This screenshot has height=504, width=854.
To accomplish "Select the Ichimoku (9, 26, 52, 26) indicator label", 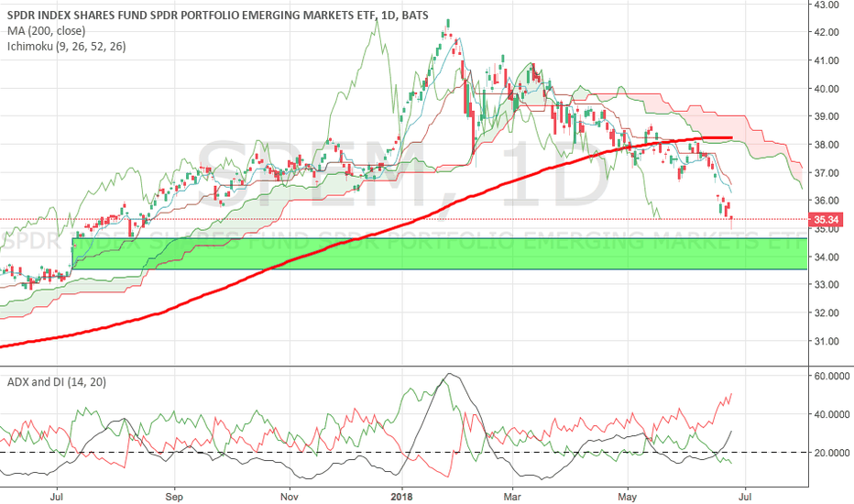I will click(x=67, y=47).
